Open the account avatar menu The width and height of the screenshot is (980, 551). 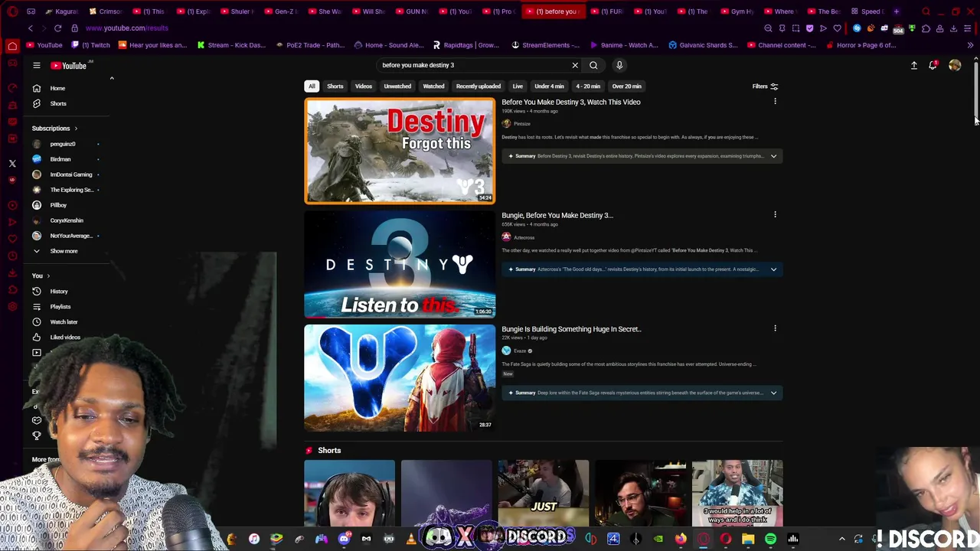click(x=955, y=66)
